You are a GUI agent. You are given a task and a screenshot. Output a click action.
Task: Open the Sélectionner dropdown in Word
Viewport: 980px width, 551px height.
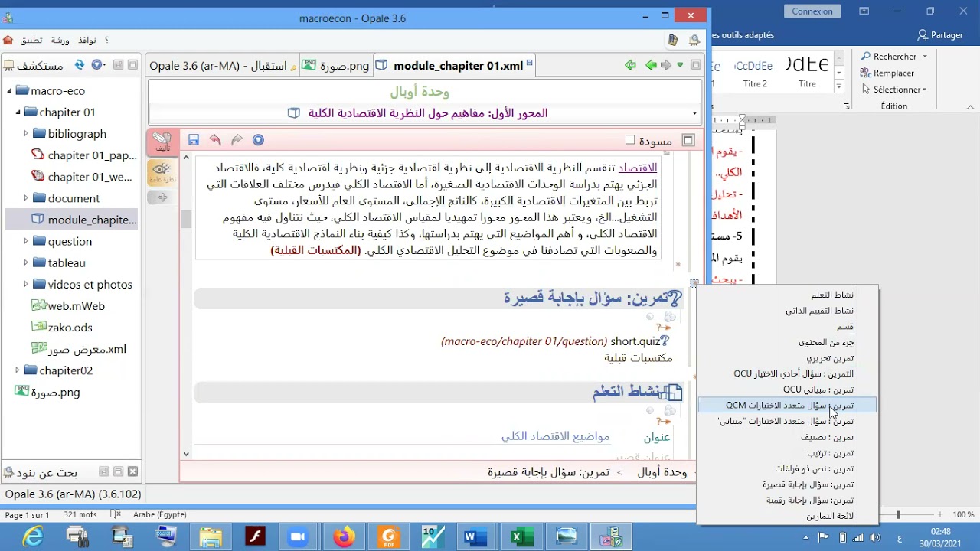click(893, 90)
